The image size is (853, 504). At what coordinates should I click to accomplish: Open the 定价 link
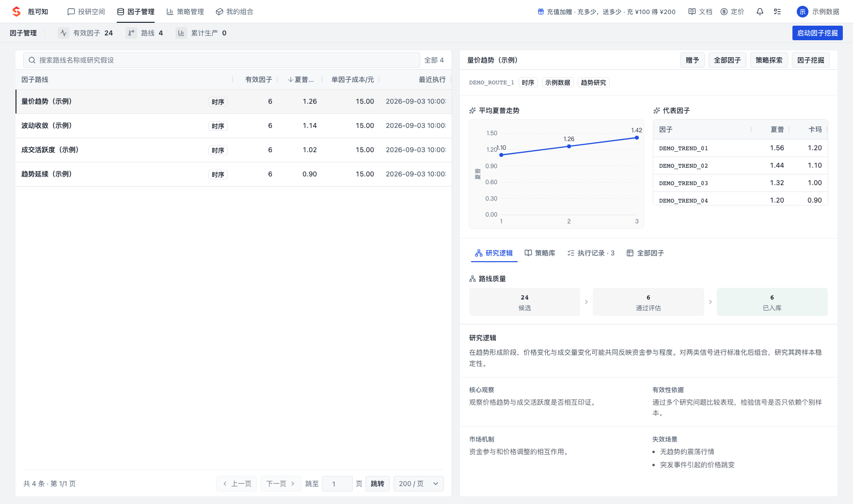click(x=732, y=12)
